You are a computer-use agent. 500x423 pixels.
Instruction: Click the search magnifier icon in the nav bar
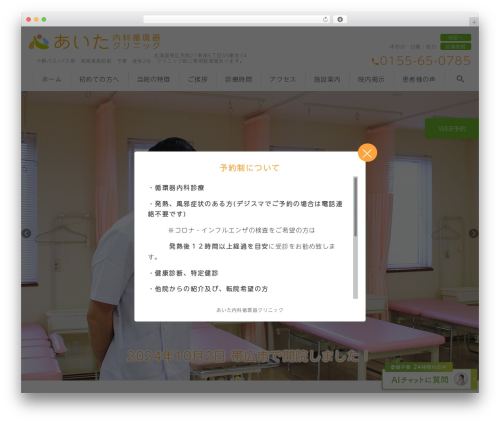(460, 79)
